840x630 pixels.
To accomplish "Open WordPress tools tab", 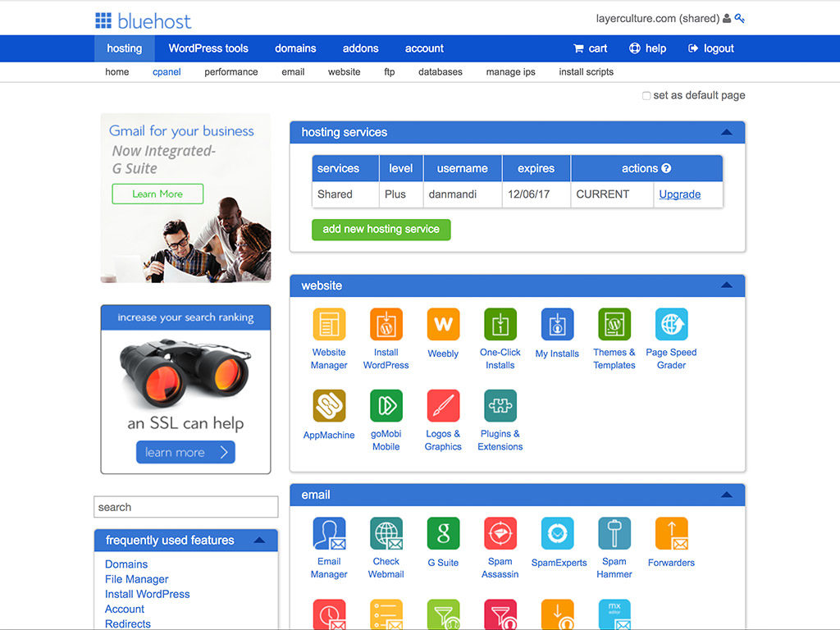I will point(208,48).
